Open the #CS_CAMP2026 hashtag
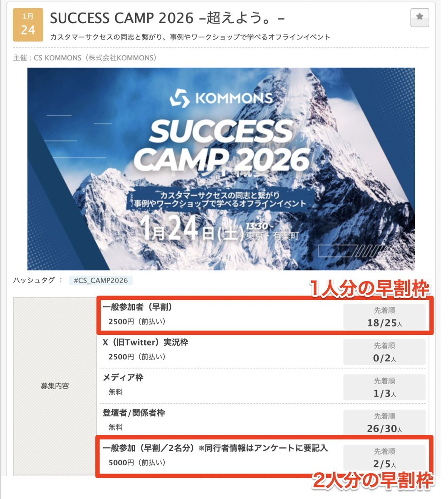 [x=101, y=280]
